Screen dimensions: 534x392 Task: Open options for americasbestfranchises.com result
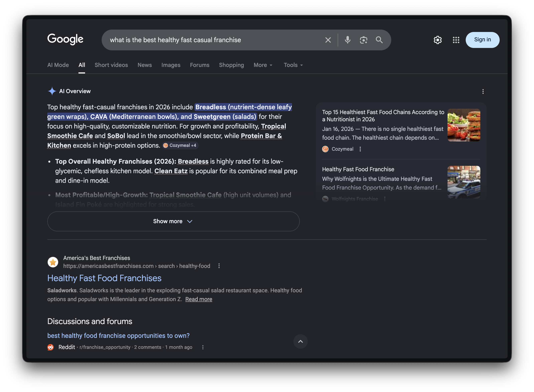point(219,266)
